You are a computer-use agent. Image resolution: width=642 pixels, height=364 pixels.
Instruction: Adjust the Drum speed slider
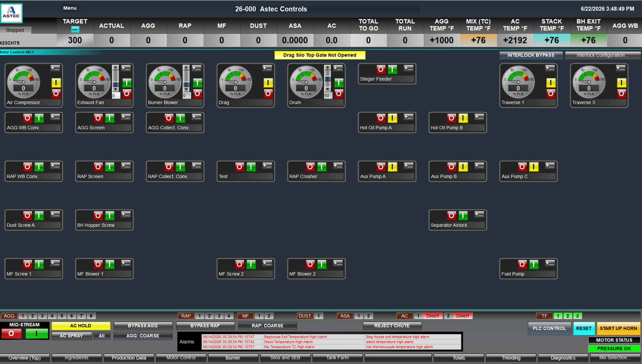pos(327,79)
